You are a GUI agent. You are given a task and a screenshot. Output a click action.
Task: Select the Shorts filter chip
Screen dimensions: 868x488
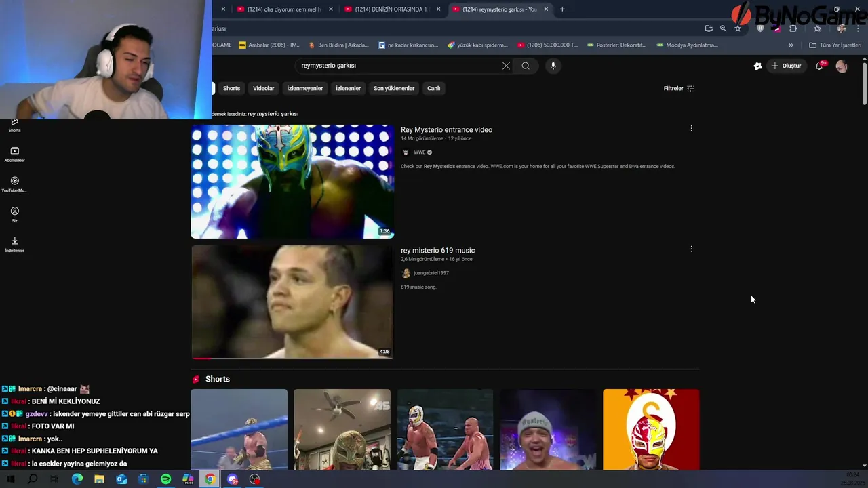231,88
